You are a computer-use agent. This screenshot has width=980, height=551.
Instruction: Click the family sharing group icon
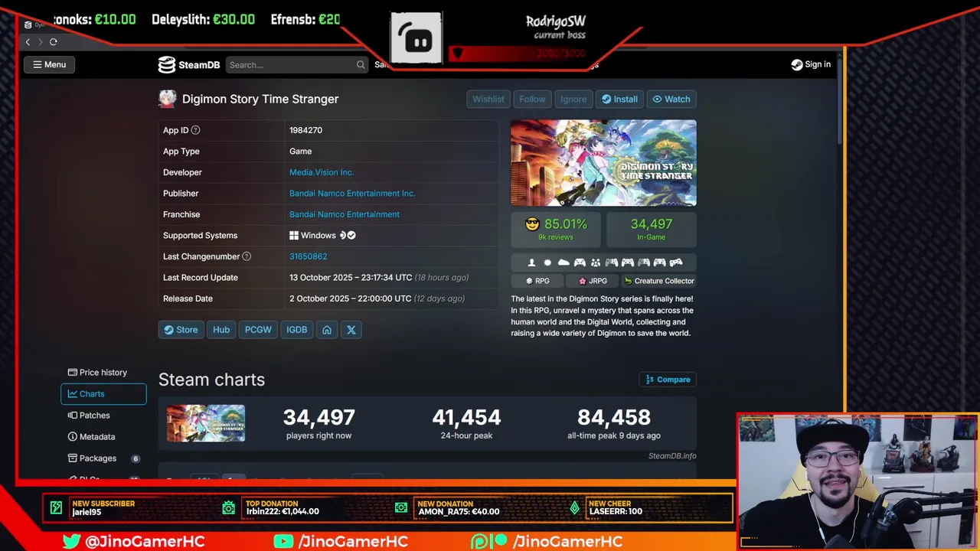pyautogui.click(x=596, y=262)
